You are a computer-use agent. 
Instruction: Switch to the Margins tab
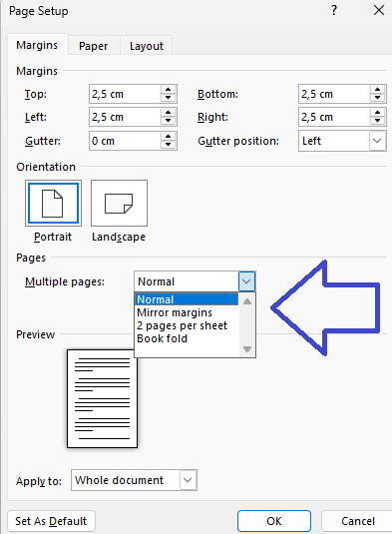coord(37,45)
